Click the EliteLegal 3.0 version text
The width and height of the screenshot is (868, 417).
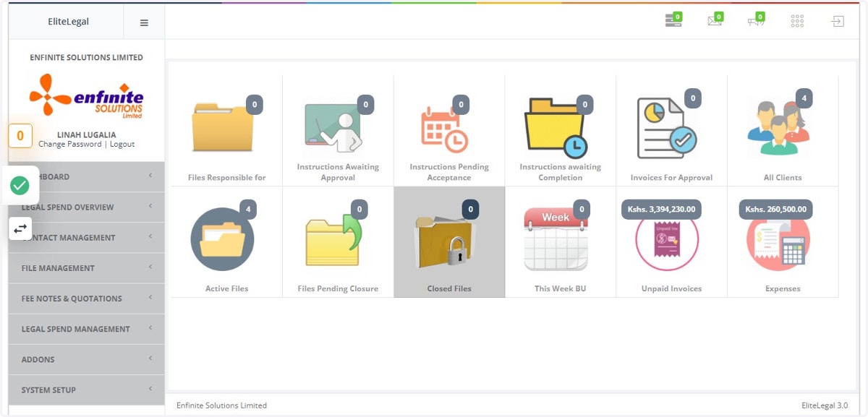pyautogui.click(x=825, y=405)
